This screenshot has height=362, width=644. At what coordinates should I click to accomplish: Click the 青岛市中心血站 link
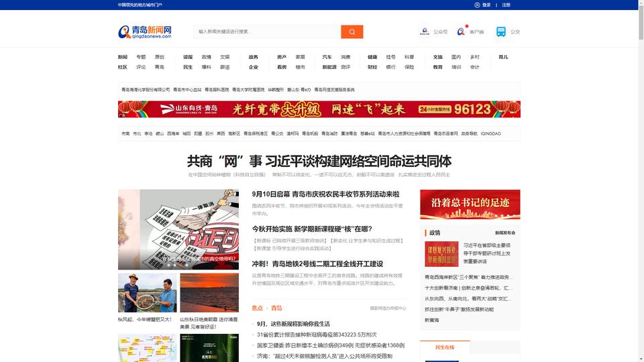pos(187,89)
